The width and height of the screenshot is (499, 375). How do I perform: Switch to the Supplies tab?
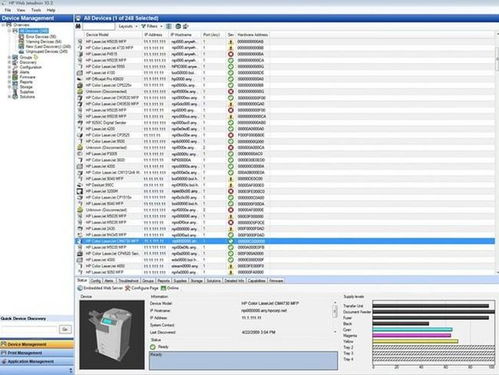pos(180,281)
